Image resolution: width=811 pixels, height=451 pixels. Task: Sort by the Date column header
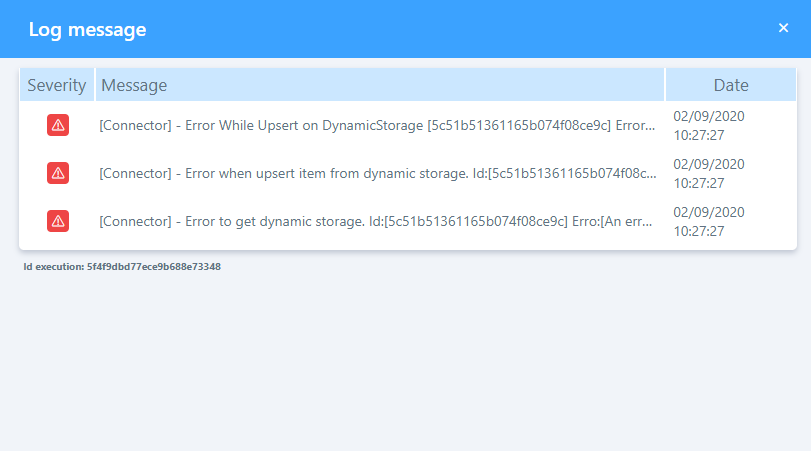pyautogui.click(x=730, y=85)
